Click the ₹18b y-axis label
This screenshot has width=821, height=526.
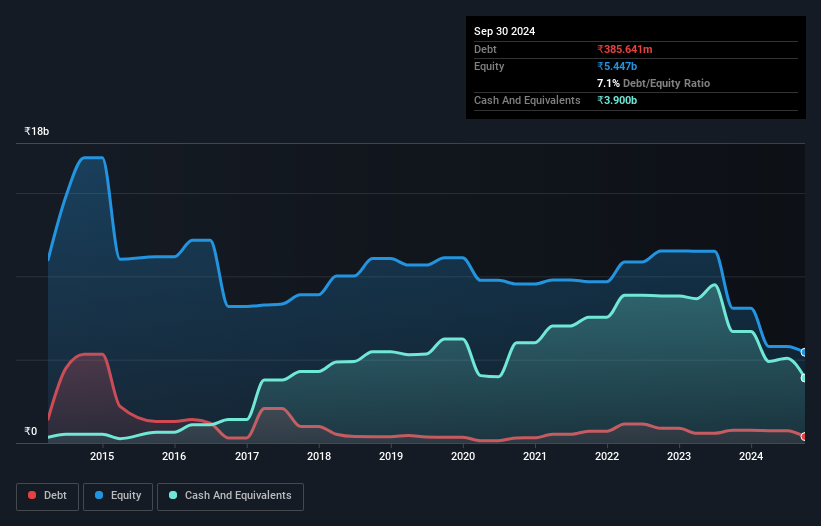[37, 131]
